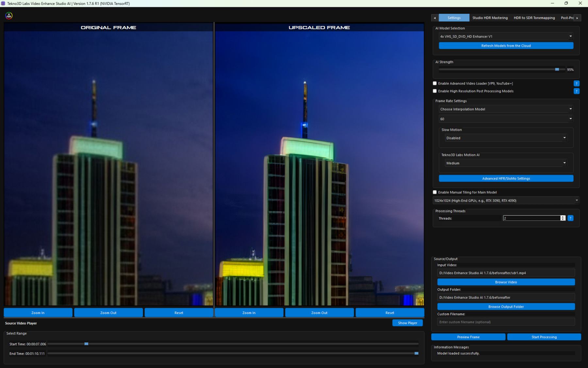Open the Choose Interpolation Model dropdown
Viewport: 588px width, 368px height.
[x=506, y=109]
